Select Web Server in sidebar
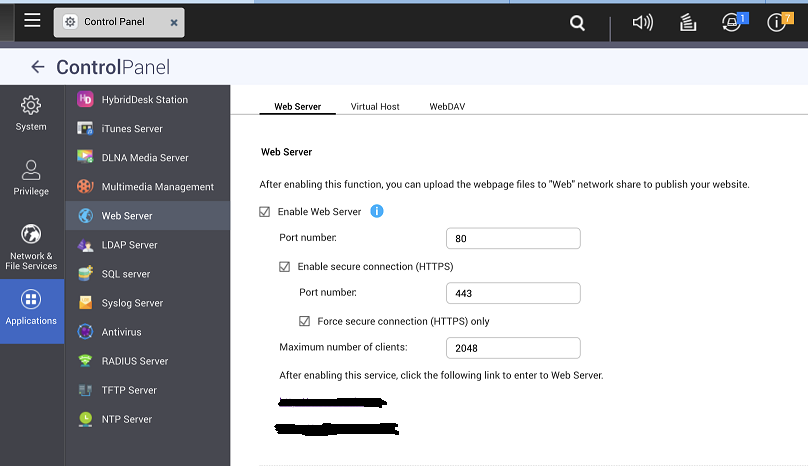The image size is (808, 466). (148, 215)
